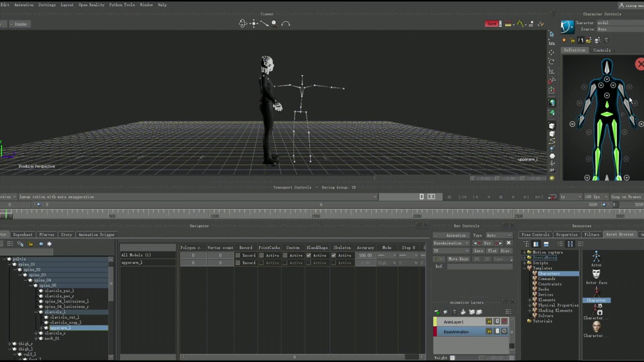Click the add layer icon in Animation Layers
644x362 pixels.
[437, 312]
